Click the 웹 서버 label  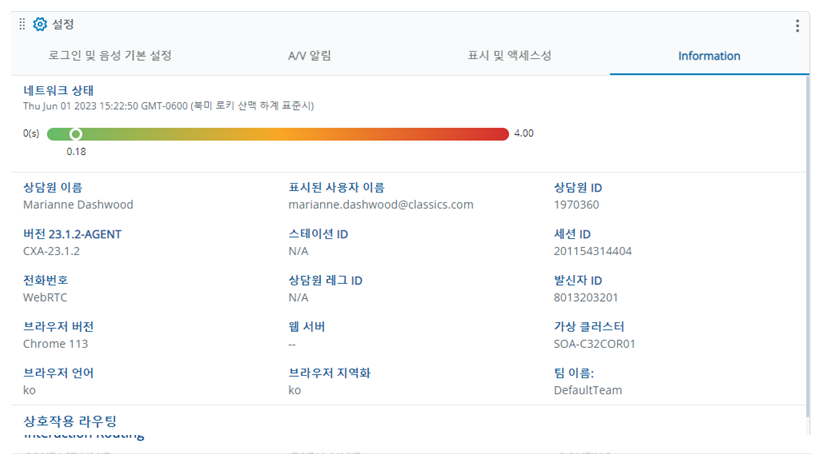(307, 326)
